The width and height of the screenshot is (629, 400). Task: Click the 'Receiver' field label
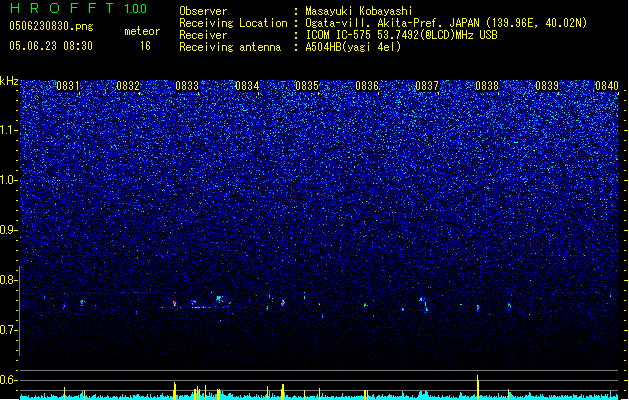click(x=203, y=35)
